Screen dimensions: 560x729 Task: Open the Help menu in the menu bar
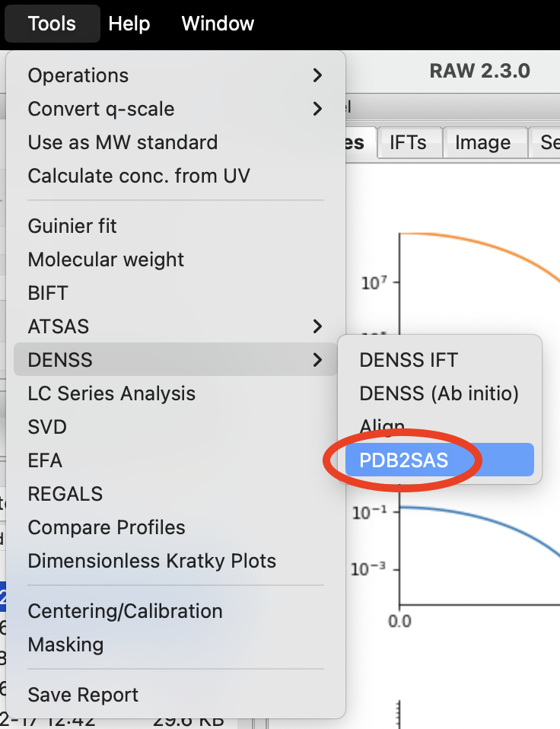click(129, 24)
